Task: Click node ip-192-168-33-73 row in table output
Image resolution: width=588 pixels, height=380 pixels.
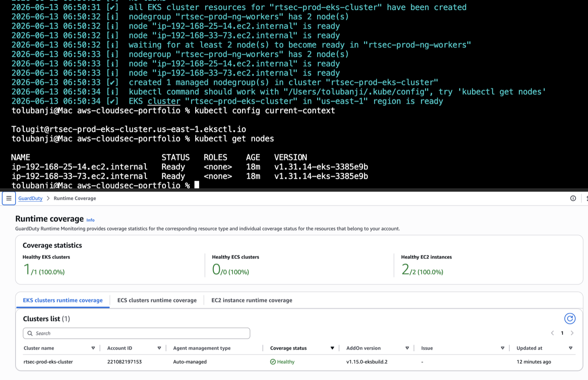Action: click(x=189, y=176)
